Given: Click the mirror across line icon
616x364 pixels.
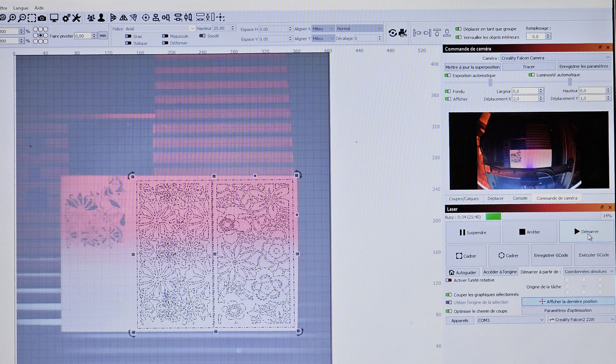Looking at the screenshot, I should click(x=133, y=18).
